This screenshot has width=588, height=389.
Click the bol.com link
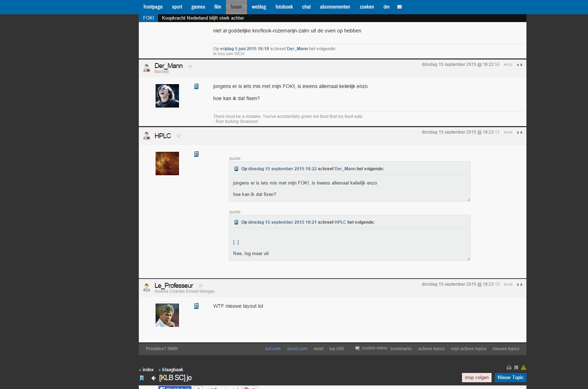pyautogui.click(x=273, y=349)
